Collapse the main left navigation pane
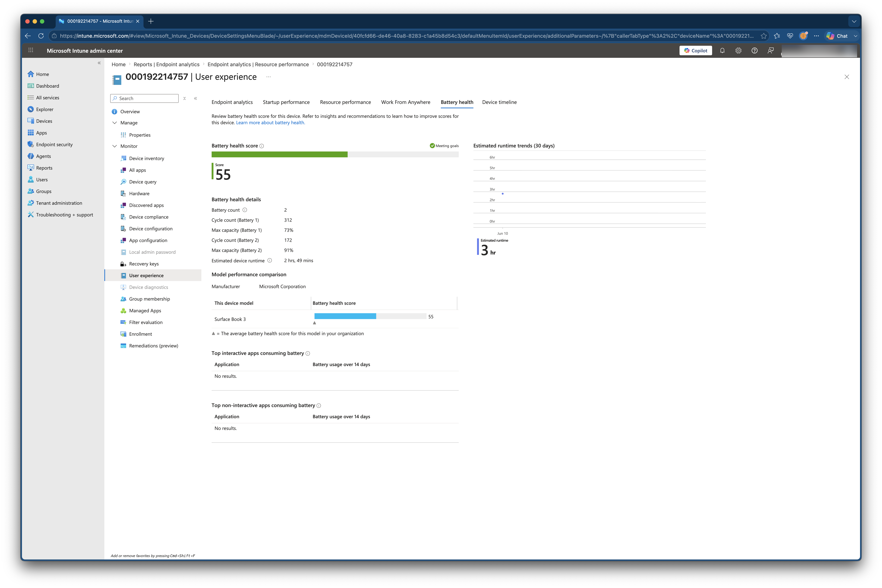This screenshot has height=588, width=882. (99, 63)
